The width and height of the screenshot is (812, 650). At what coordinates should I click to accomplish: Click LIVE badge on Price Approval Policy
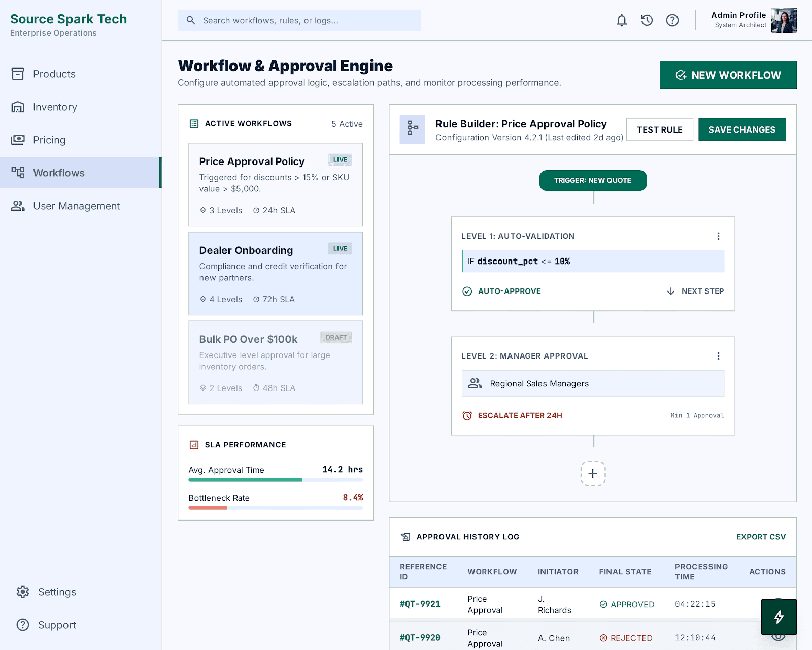[x=340, y=159]
